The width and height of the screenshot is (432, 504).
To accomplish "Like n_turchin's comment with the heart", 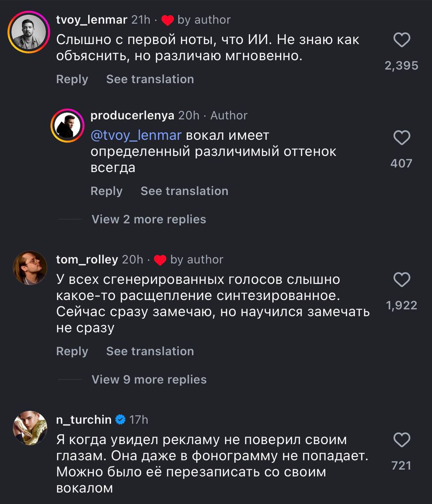I will click(402, 440).
